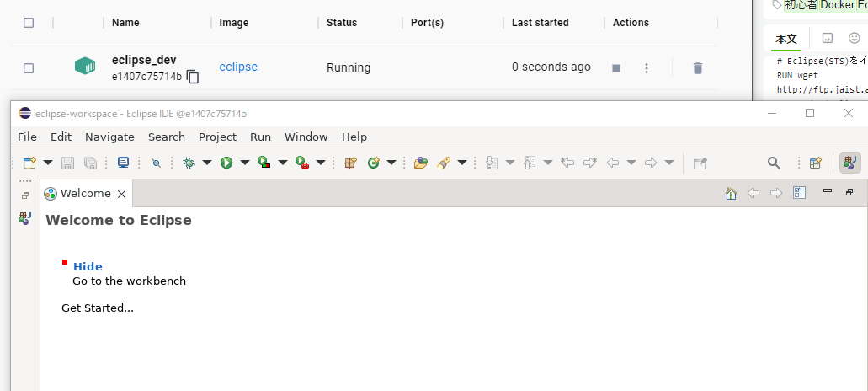Expand the Next Annotation dropdown arrow
Viewport: 868px width, 391px height.
click(510, 163)
